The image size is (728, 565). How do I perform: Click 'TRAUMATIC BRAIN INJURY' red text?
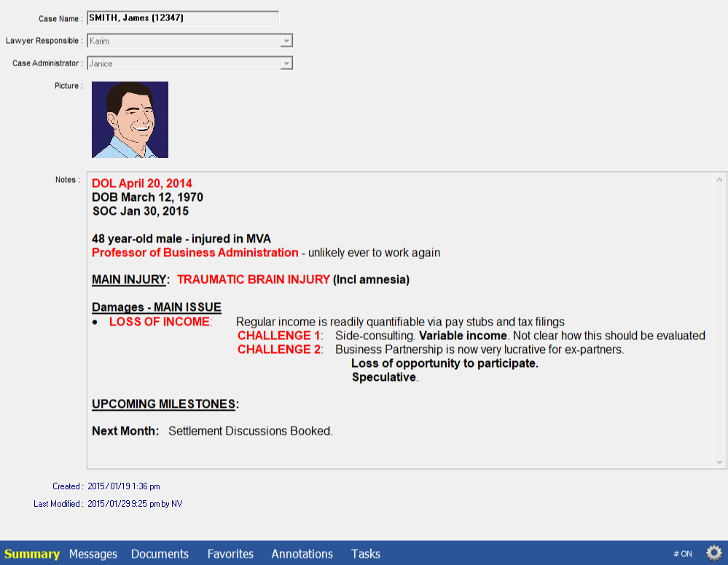[x=254, y=280]
